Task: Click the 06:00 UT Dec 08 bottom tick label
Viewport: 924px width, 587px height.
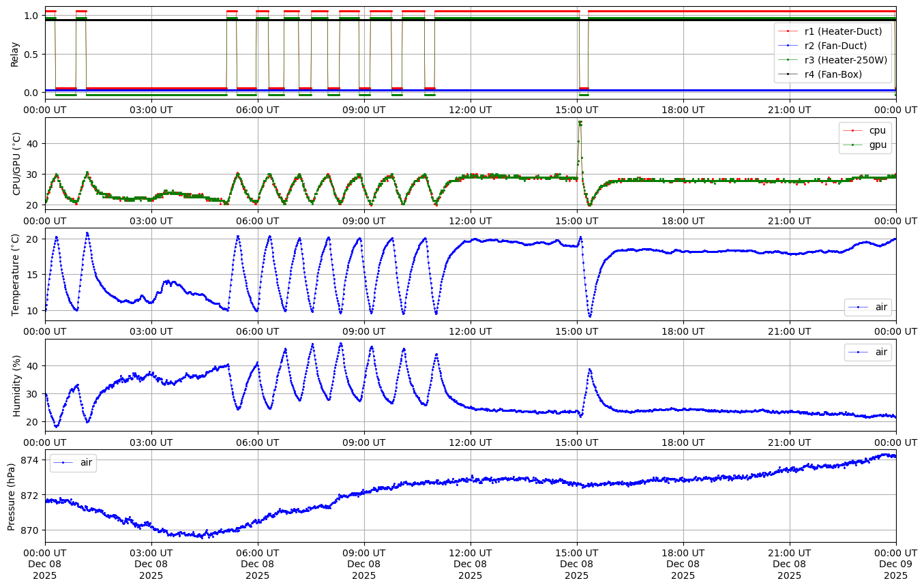Action: (258, 564)
